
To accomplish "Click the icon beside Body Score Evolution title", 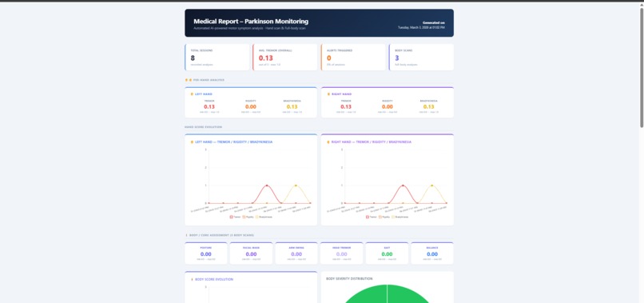I will pyautogui.click(x=192, y=280).
